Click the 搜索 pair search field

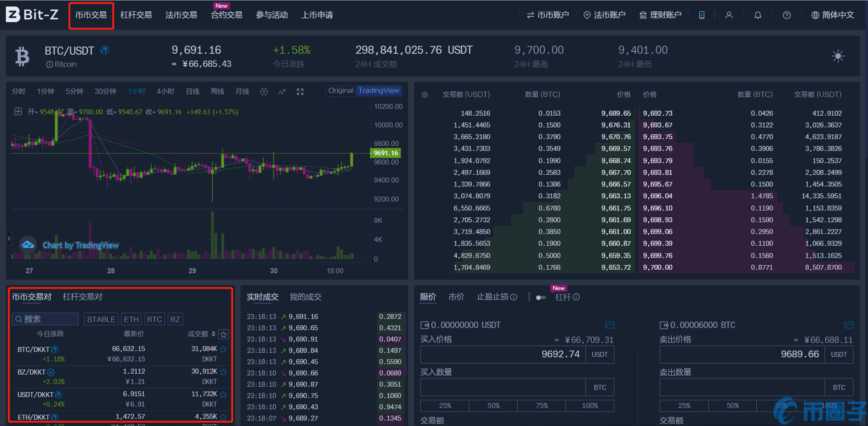click(45, 319)
